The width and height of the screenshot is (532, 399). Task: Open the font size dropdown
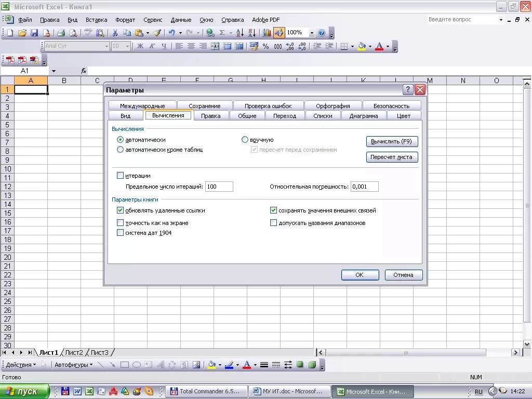[x=128, y=46]
